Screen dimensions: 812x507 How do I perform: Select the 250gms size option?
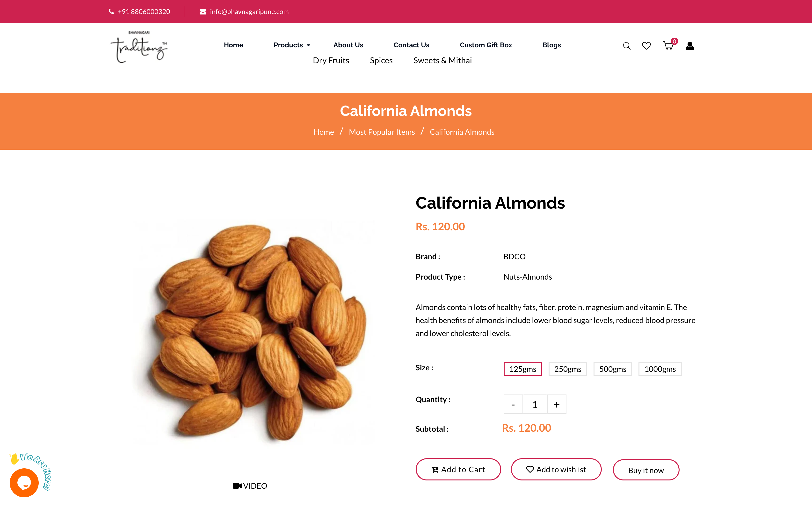tap(568, 368)
